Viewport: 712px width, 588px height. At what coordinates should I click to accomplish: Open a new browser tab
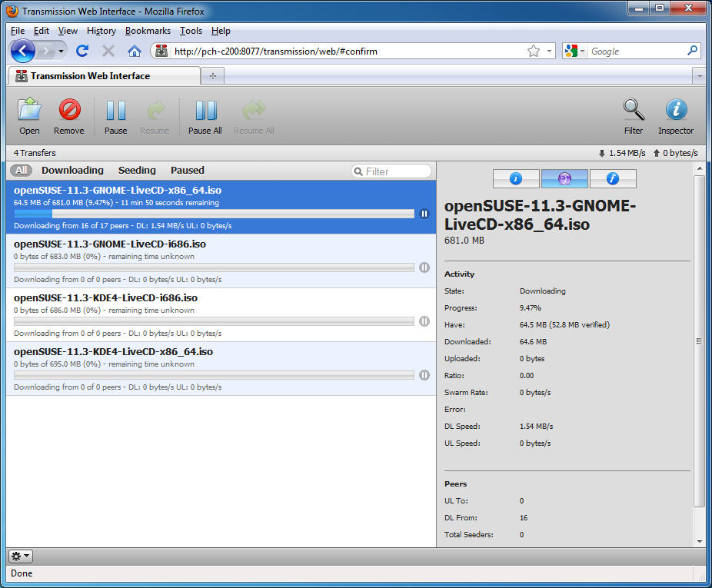213,76
